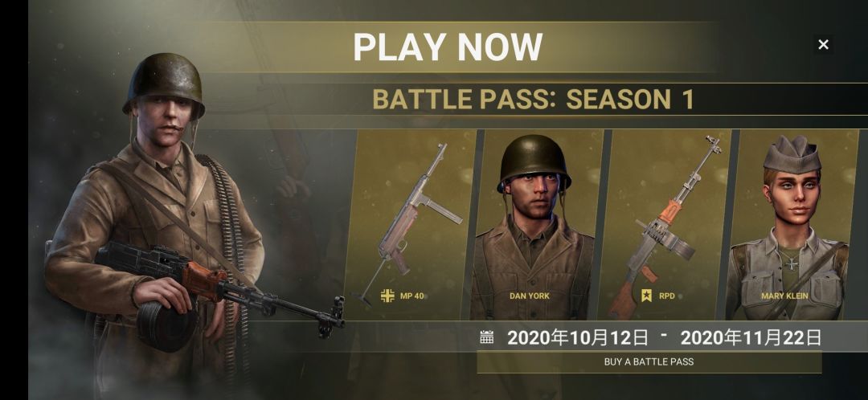Open the Dan York character card

click(534, 225)
